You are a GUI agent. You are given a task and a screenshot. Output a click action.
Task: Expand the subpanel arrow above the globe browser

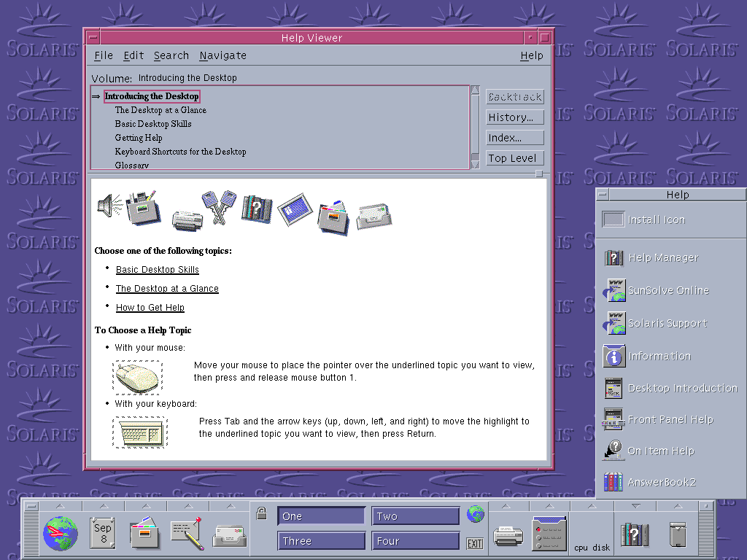click(x=61, y=506)
